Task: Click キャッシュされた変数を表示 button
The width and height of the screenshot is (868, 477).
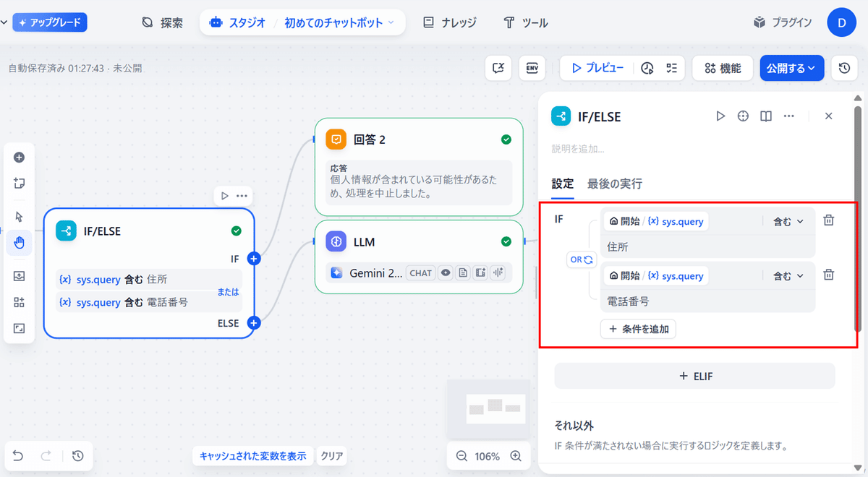Action: pos(252,456)
